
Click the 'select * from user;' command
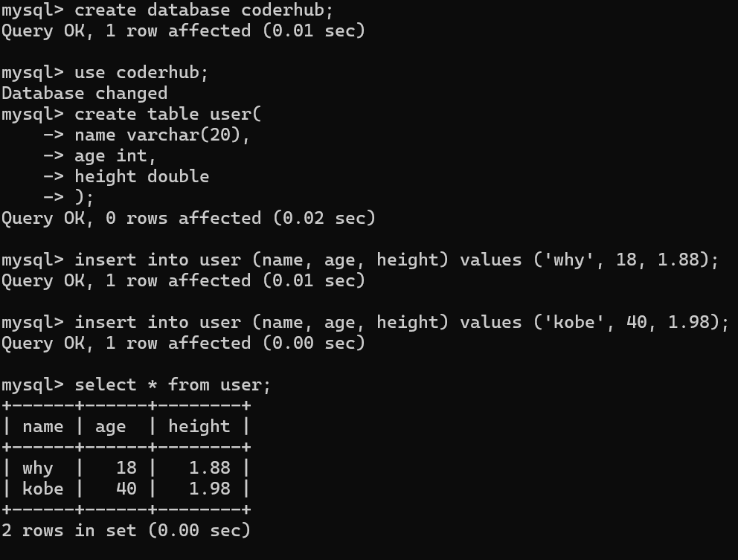(x=173, y=385)
